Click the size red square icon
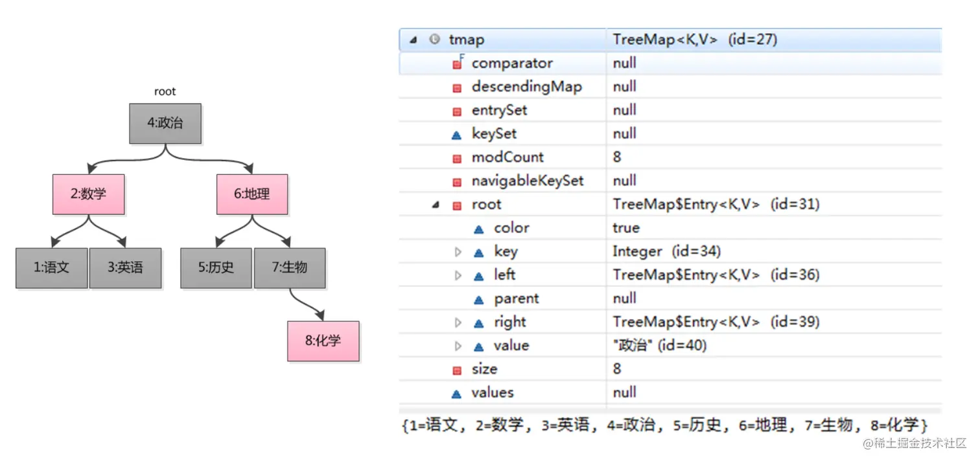 (x=457, y=370)
